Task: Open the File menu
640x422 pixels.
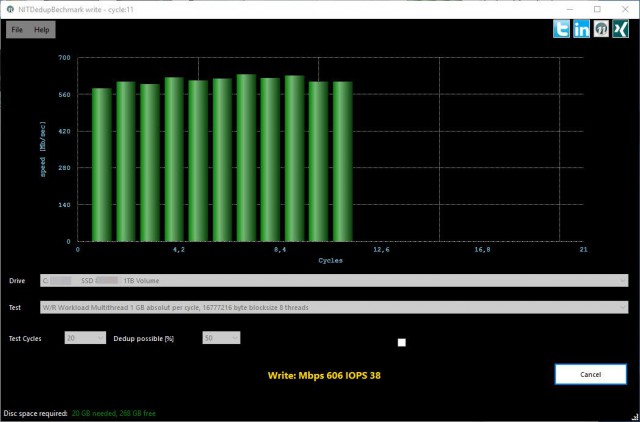Action: point(17,30)
